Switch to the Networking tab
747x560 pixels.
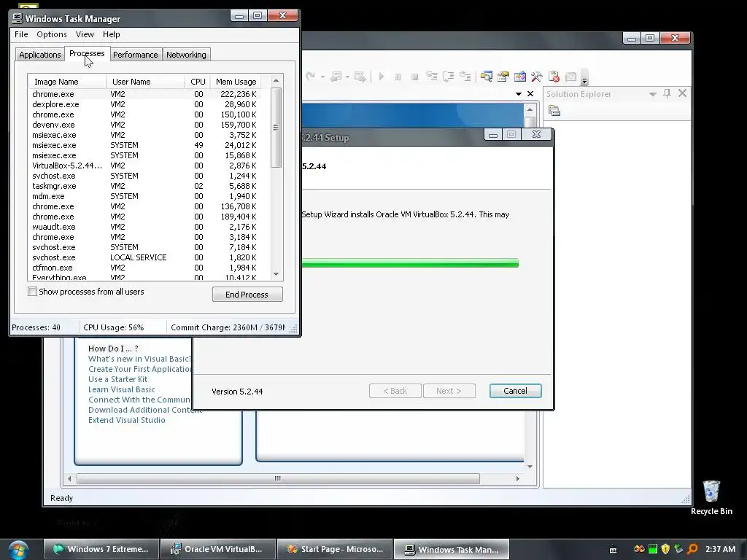[186, 55]
